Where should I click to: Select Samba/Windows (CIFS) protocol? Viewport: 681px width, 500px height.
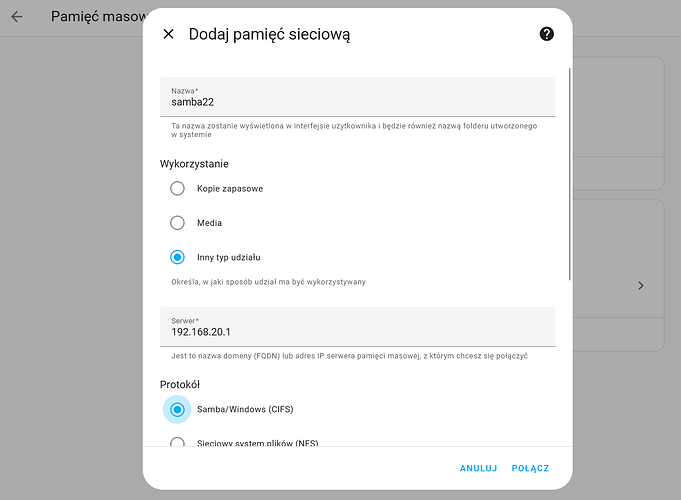(x=177, y=409)
